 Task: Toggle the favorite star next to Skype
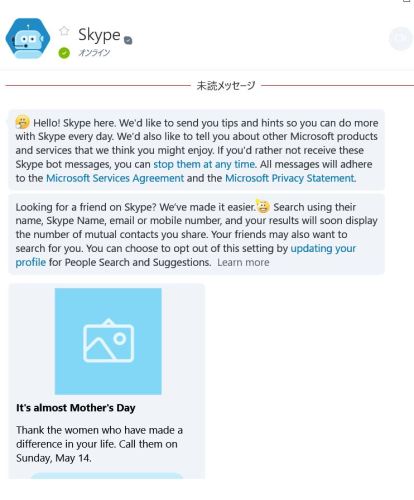[x=64, y=31]
